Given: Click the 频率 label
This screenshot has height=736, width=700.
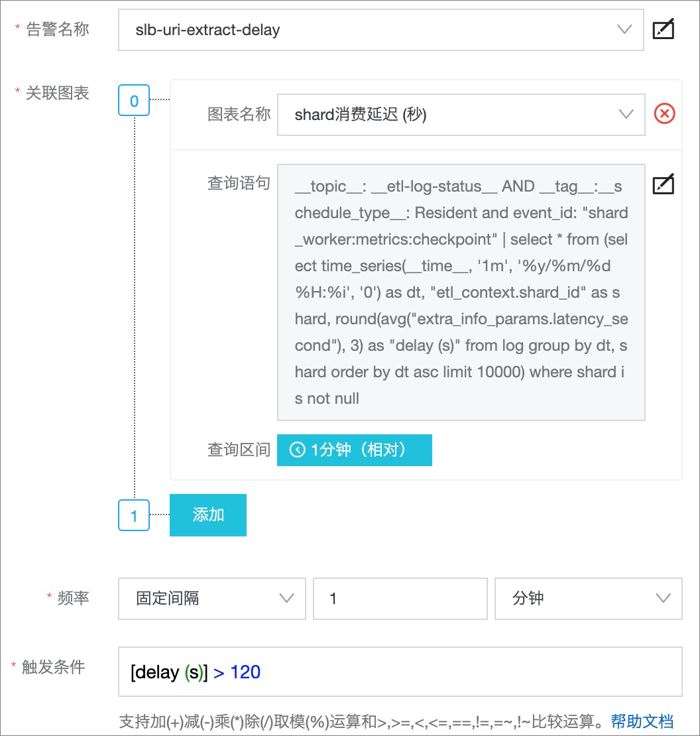Looking at the screenshot, I should (73, 598).
